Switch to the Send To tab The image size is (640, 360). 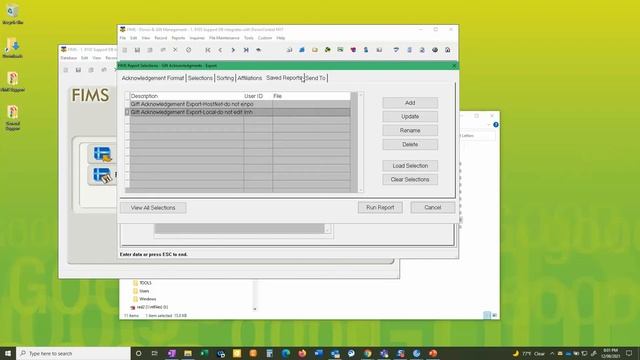[x=316, y=78]
